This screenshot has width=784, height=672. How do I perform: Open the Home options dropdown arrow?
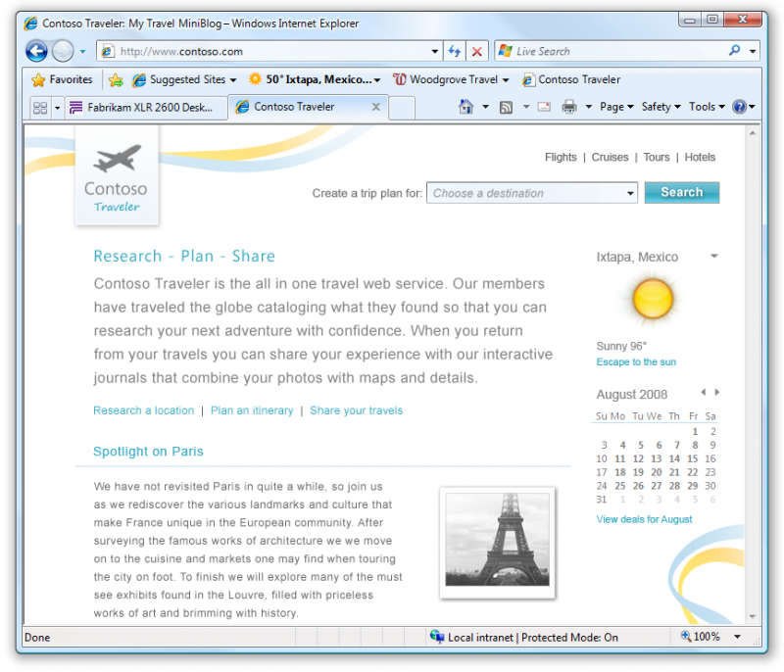485,107
